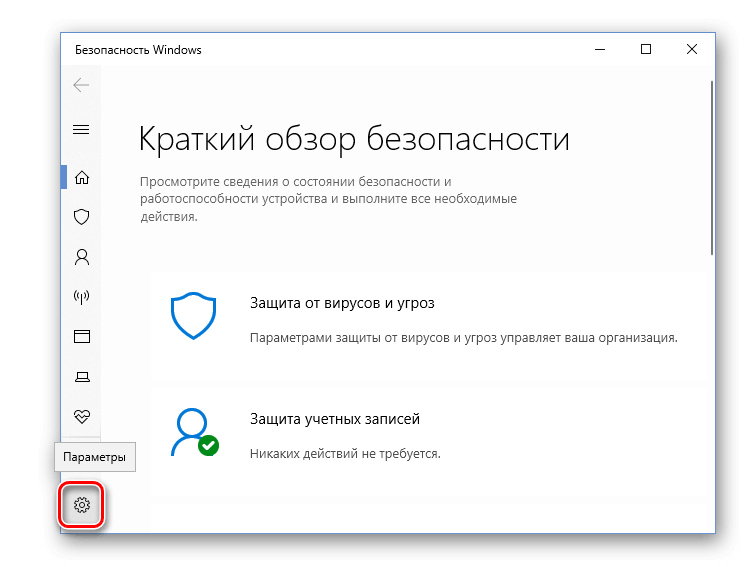
Task: Open Device security laptop icon
Action: 82,377
